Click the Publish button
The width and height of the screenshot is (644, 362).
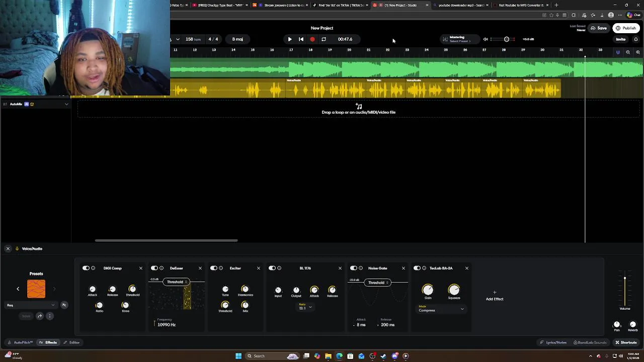626,28
